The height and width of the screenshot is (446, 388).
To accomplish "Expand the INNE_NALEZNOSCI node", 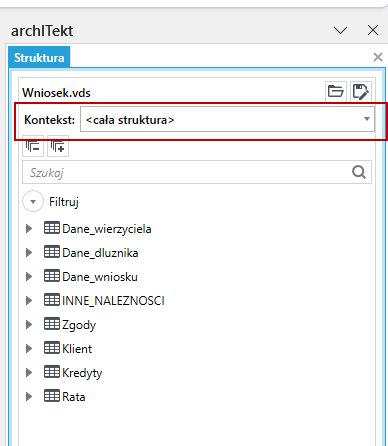I will pos(29,301).
